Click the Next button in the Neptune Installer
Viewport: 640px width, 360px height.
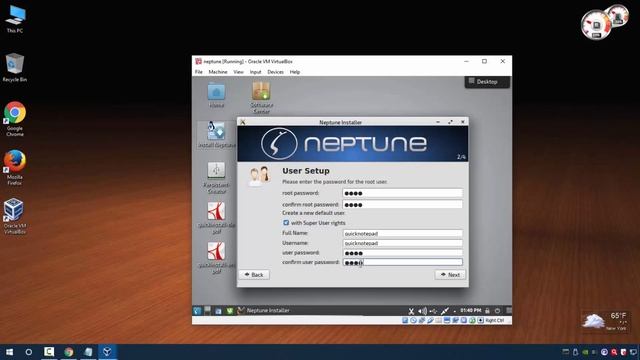pos(450,275)
